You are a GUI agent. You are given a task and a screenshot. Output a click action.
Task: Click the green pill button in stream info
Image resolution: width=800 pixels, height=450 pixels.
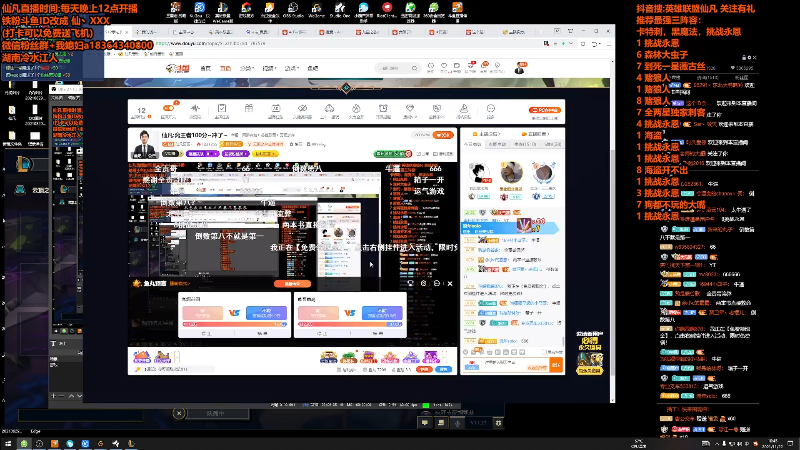pyautogui.click(x=393, y=154)
